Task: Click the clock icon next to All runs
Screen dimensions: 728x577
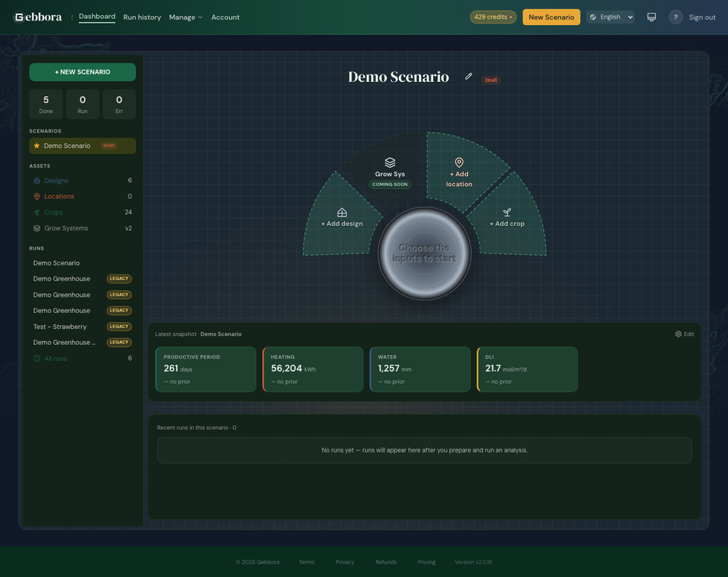Action: (x=36, y=359)
